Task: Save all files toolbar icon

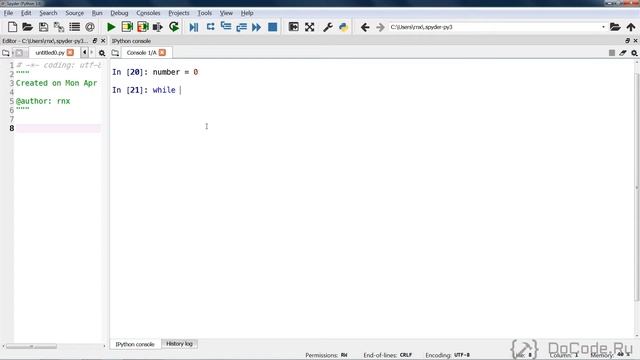Action: [x=59, y=27]
